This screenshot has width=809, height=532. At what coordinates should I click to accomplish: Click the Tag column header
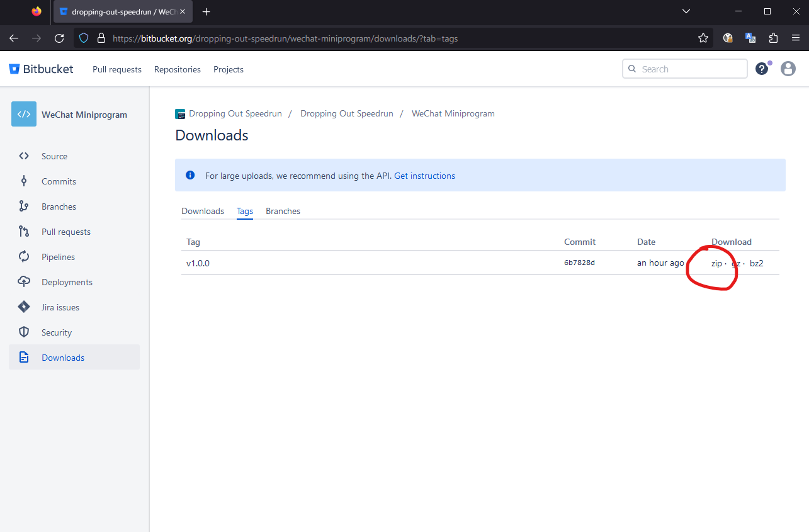(193, 242)
